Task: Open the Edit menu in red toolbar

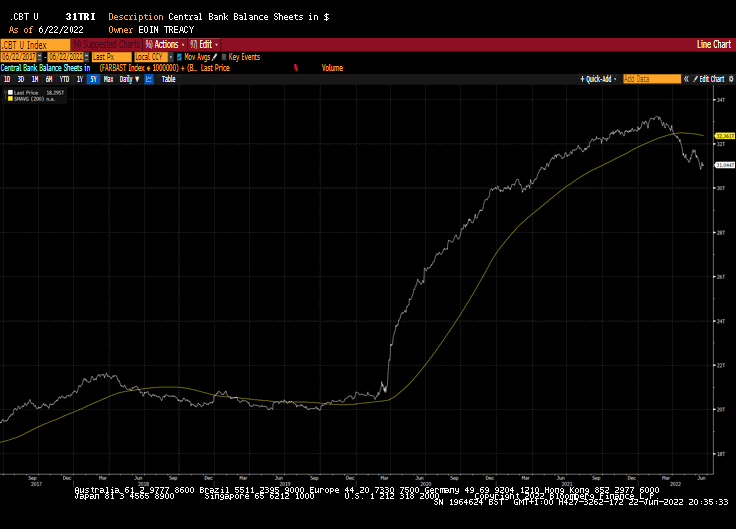Action: [x=205, y=45]
